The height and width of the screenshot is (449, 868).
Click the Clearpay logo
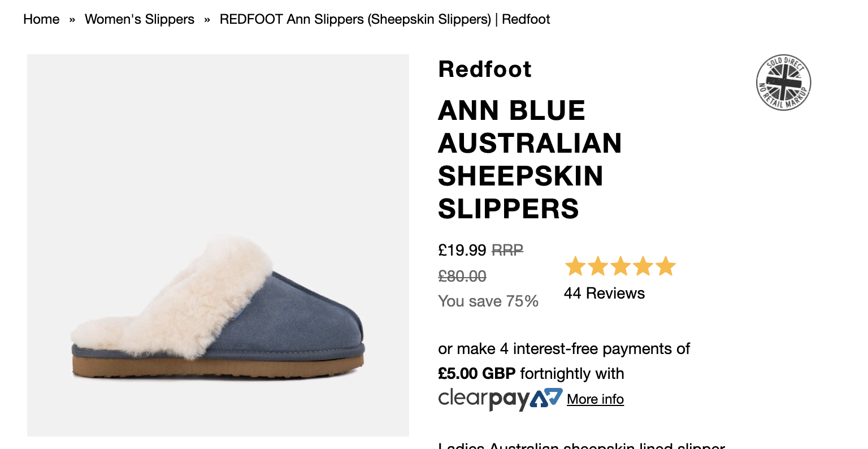tap(501, 399)
